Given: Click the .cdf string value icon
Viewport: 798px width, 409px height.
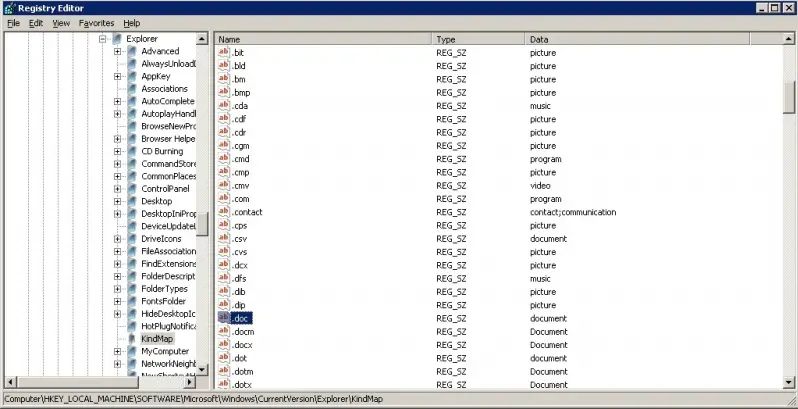Looking at the screenshot, I should [223, 119].
